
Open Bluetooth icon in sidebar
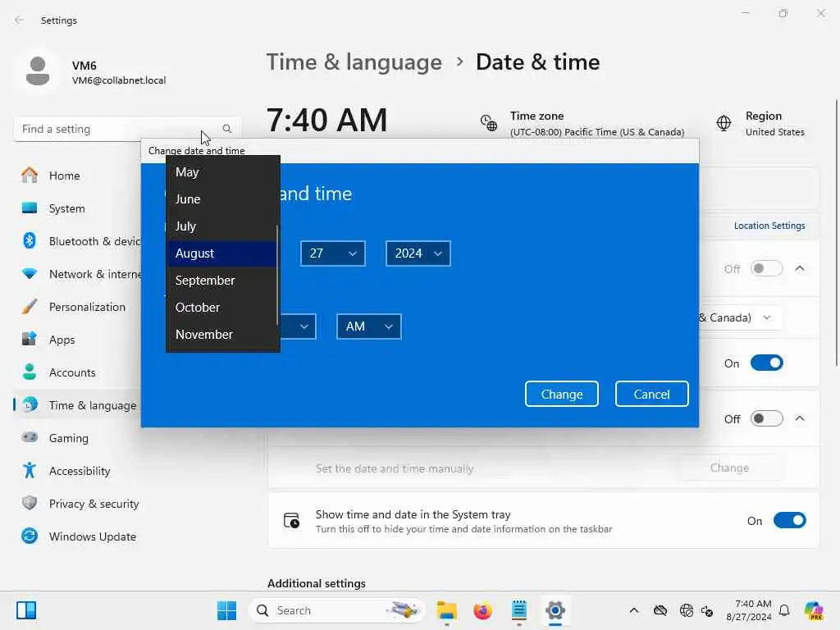[30, 240]
